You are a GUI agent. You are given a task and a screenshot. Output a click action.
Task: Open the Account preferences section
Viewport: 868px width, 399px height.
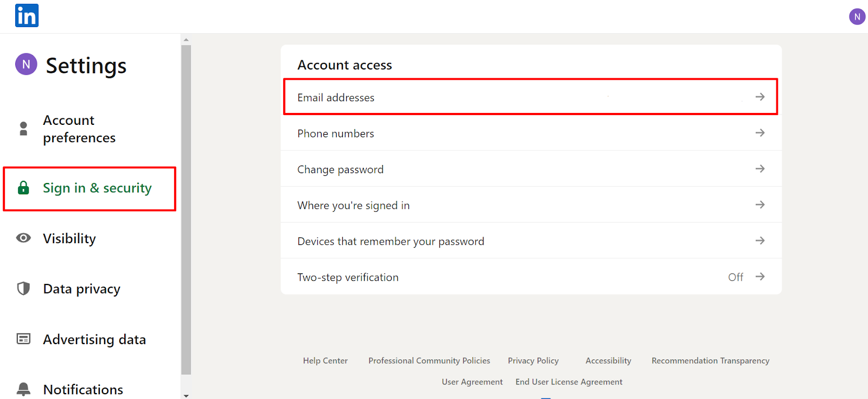[79, 129]
